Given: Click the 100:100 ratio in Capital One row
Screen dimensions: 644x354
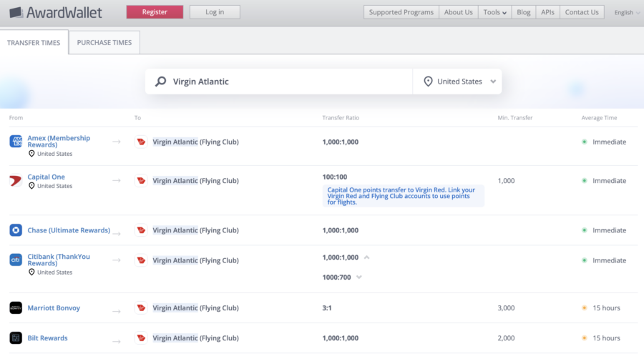Looking at the screenshot, I should coord(335,177).
